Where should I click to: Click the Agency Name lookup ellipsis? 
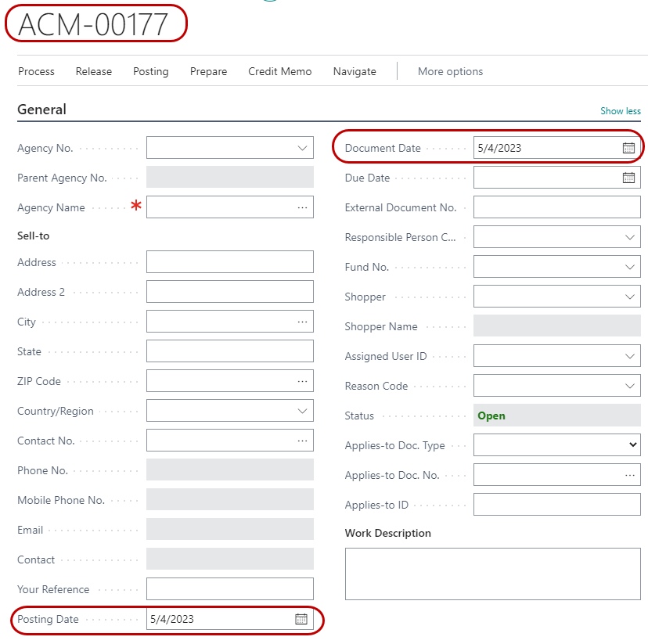pyautogui.click(x=302, y=207)
